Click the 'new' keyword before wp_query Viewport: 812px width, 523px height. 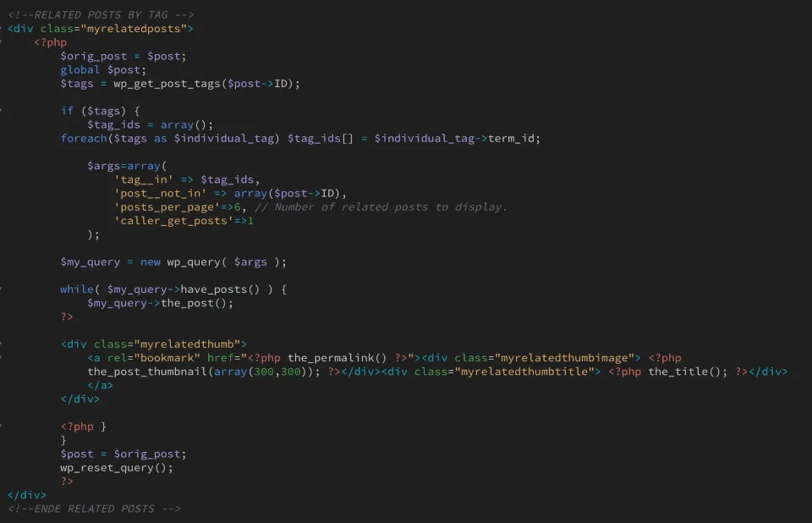coord(150,262)
